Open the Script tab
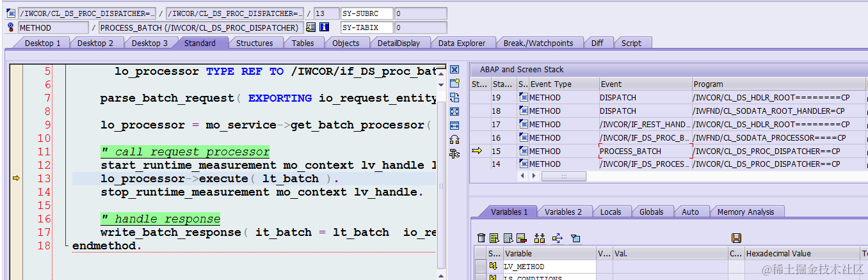 tap(631, 43)
